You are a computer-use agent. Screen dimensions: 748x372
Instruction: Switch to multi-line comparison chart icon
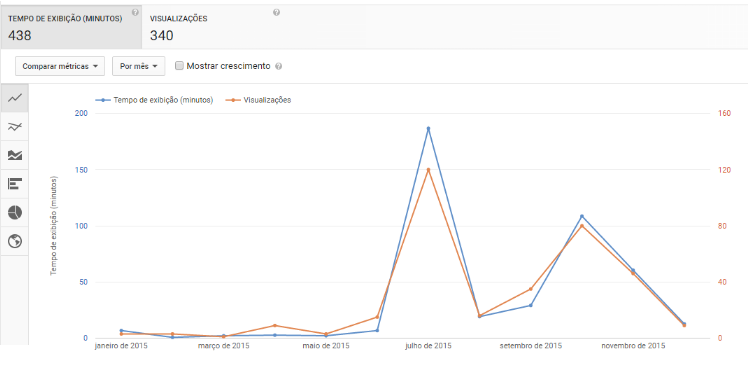[15, 126]
